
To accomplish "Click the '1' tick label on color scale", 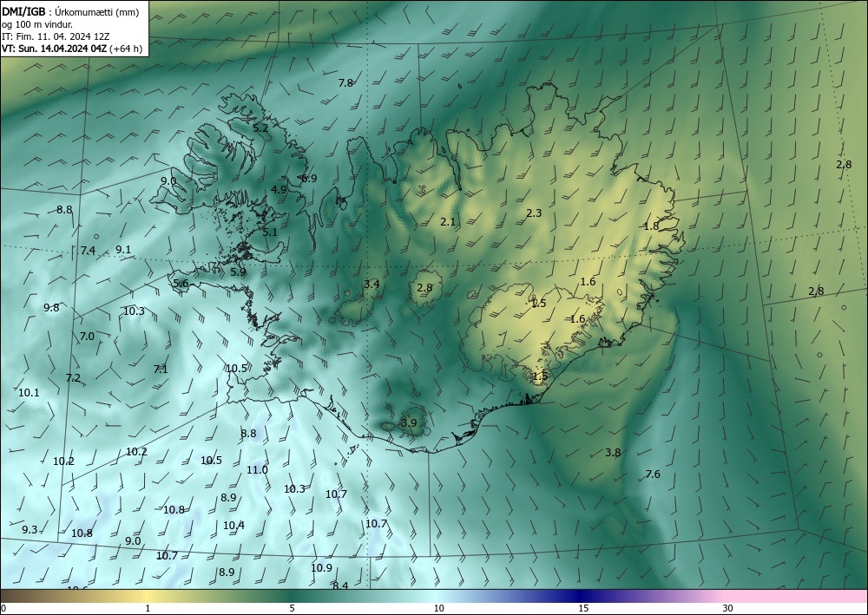I will (x=148, y=609).
